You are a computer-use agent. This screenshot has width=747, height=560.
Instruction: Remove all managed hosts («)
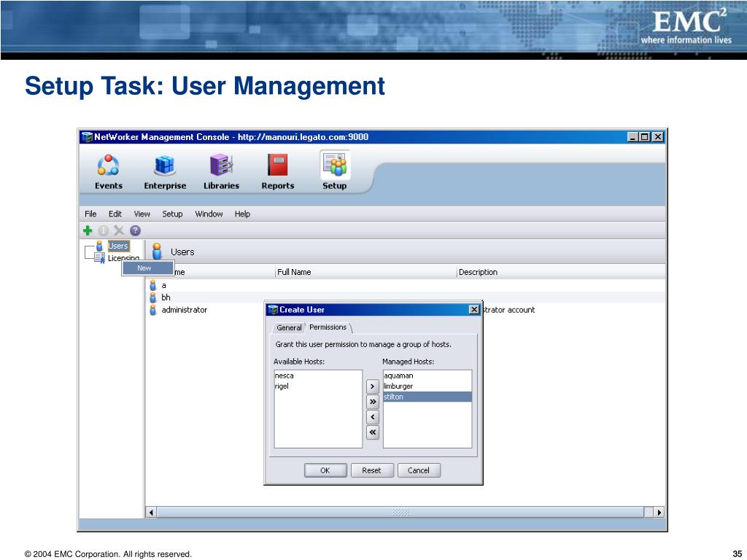tap(373, 432)
